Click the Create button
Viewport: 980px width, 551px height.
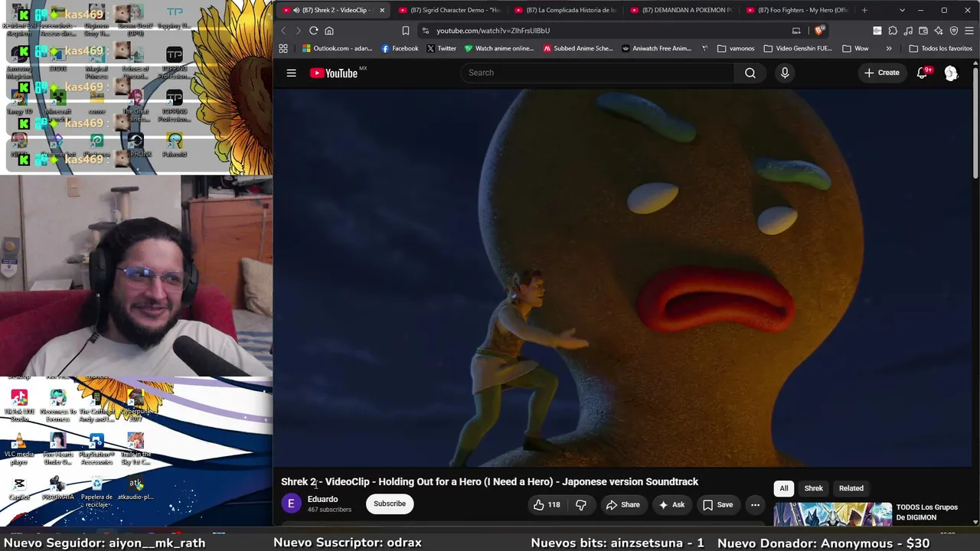point(882,73)
